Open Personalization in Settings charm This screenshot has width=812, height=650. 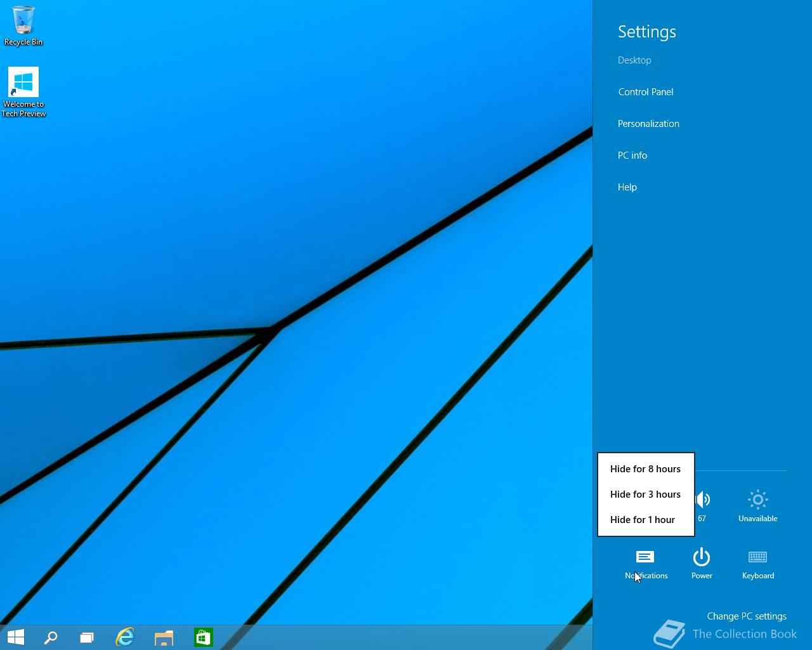(648, 124)
